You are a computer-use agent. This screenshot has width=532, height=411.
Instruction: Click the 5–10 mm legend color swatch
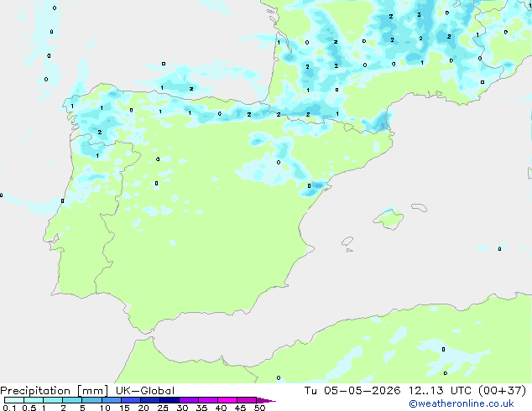[x=91, y=400]
